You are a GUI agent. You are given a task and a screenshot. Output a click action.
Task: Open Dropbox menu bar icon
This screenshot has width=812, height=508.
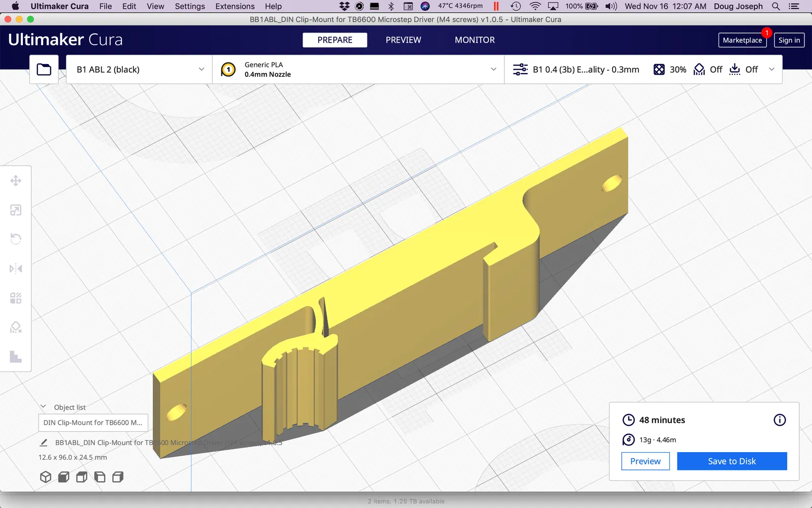(344, 6)
